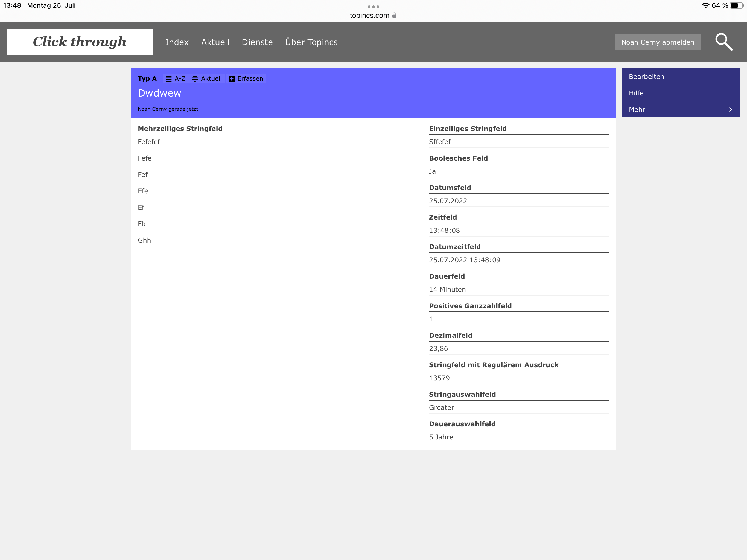The height and width of the screenshot is (560, 747).
Task: Tap the topincs.com address field
Action: coord(369,15)
